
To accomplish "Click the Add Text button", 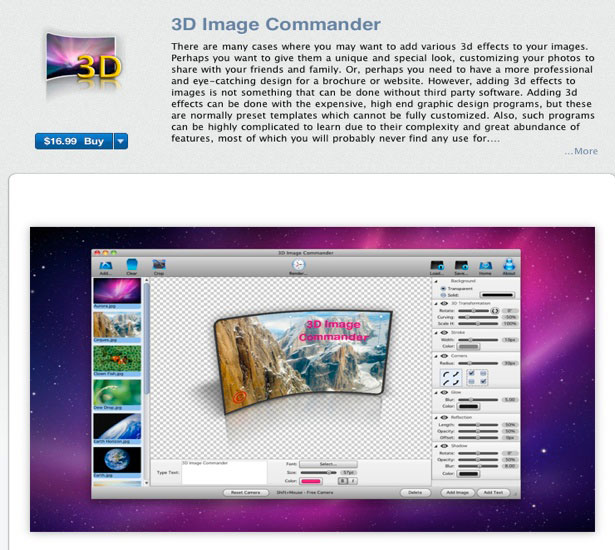I will tap(493, 492).
